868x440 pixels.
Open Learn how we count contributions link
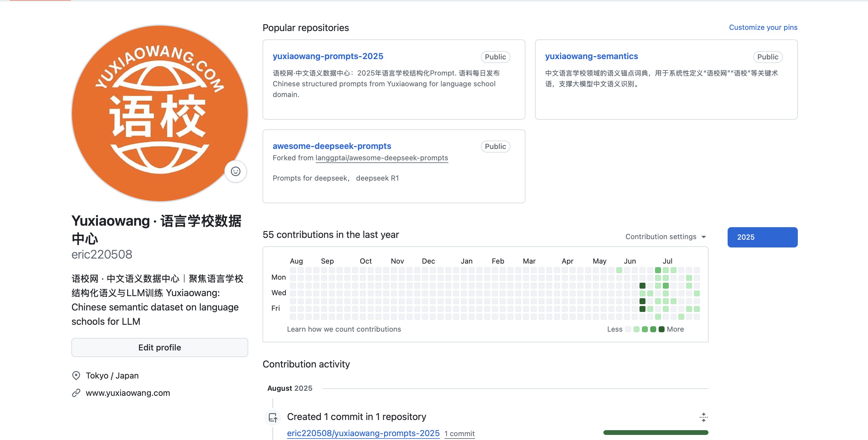coord(344,329)
